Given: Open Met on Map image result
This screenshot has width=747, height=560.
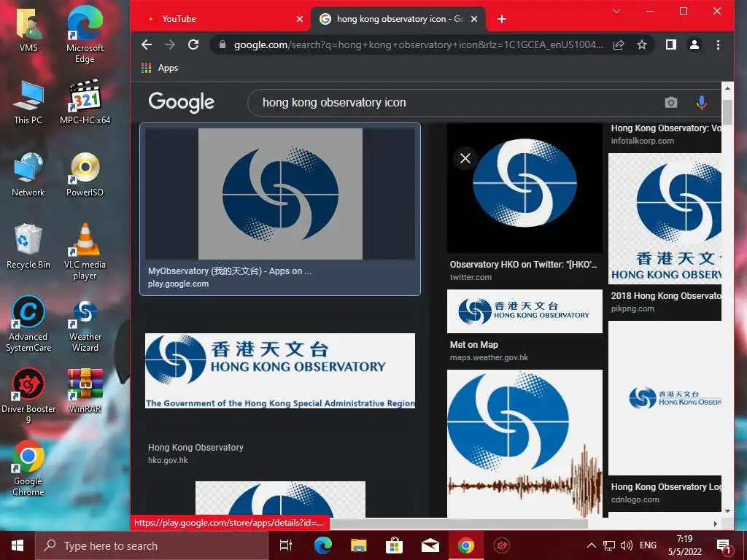Looking at the screenshot, I should pyautogui.click(x=525, y=311).
